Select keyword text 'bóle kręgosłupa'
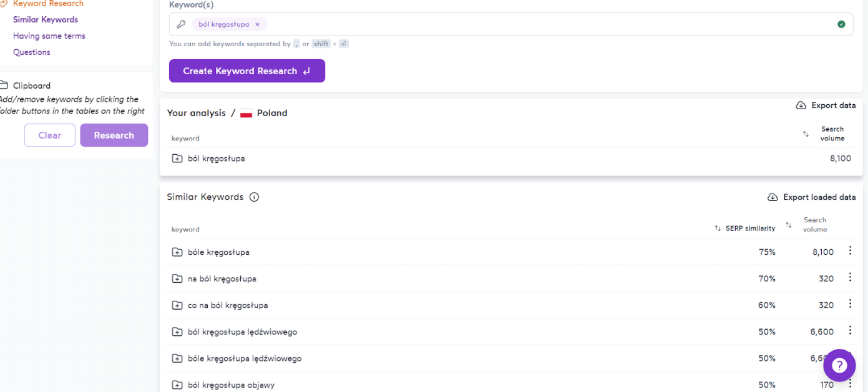Viewport: 868px width, 392px height. click(218, 252)
